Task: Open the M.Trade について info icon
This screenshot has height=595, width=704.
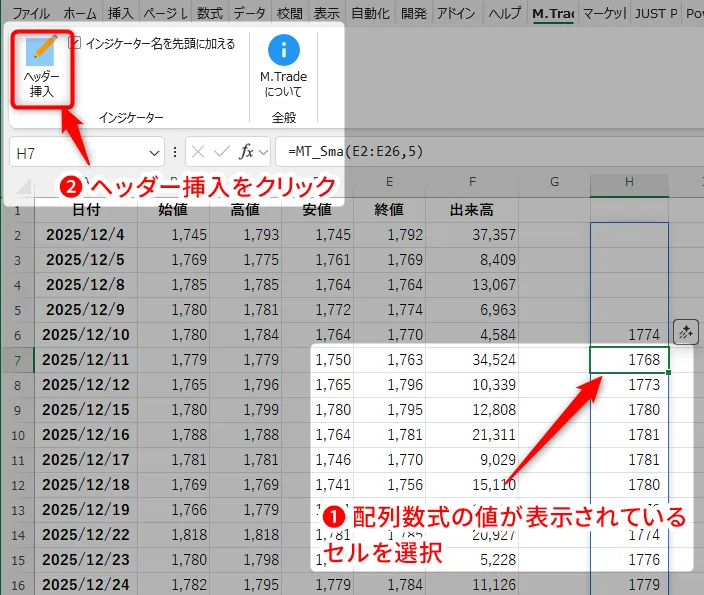Action: tap(284, 50)
